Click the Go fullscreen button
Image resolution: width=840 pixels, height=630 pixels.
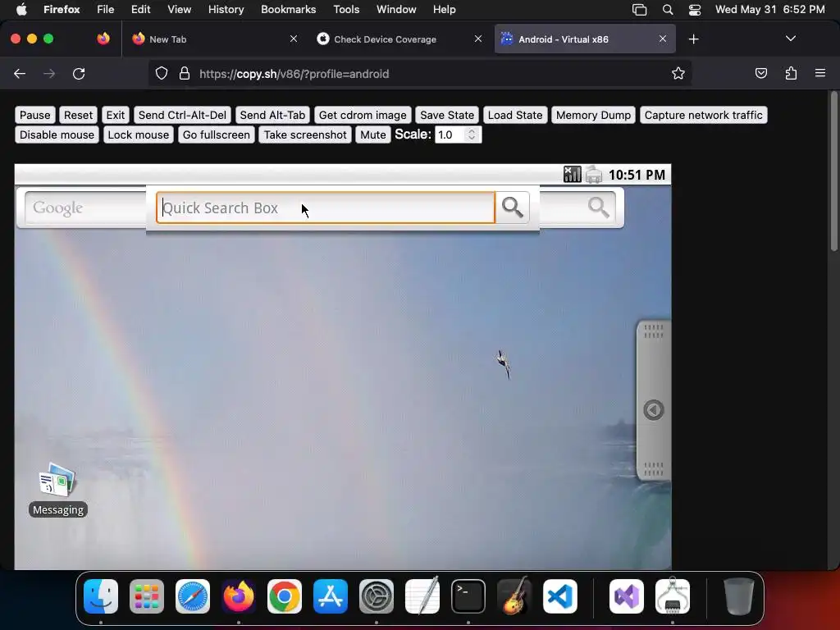point(217,135)
